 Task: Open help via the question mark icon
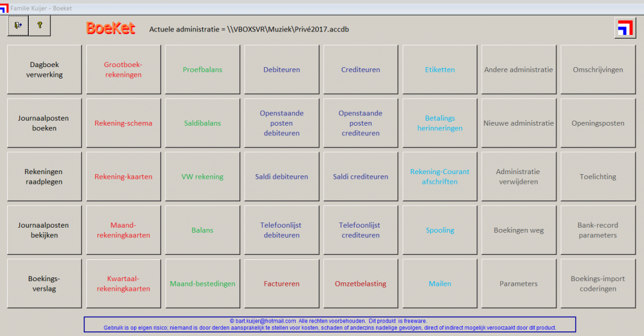click(40, 26)
